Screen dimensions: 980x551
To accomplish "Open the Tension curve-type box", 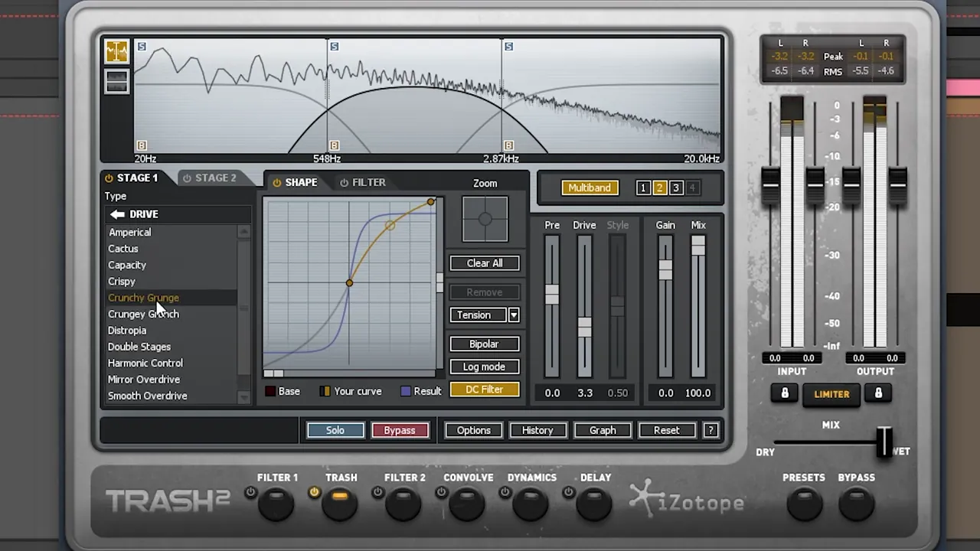I will (479, 315).
